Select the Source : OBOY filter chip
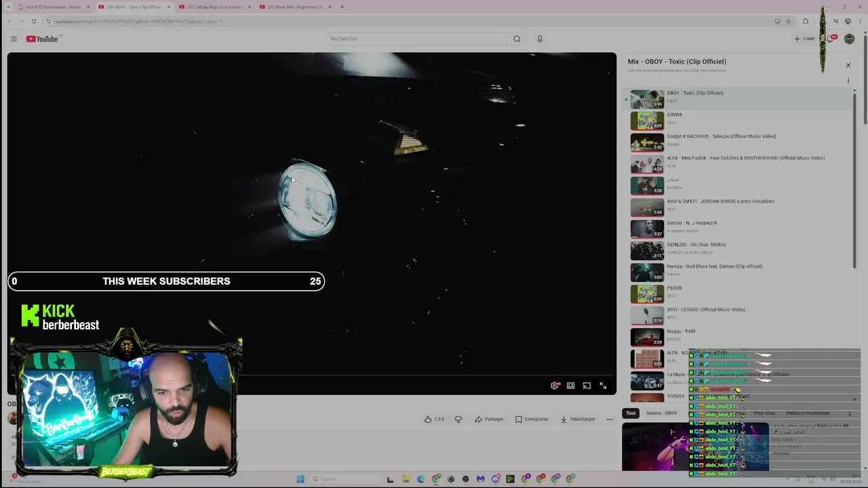 coord(661,413)
